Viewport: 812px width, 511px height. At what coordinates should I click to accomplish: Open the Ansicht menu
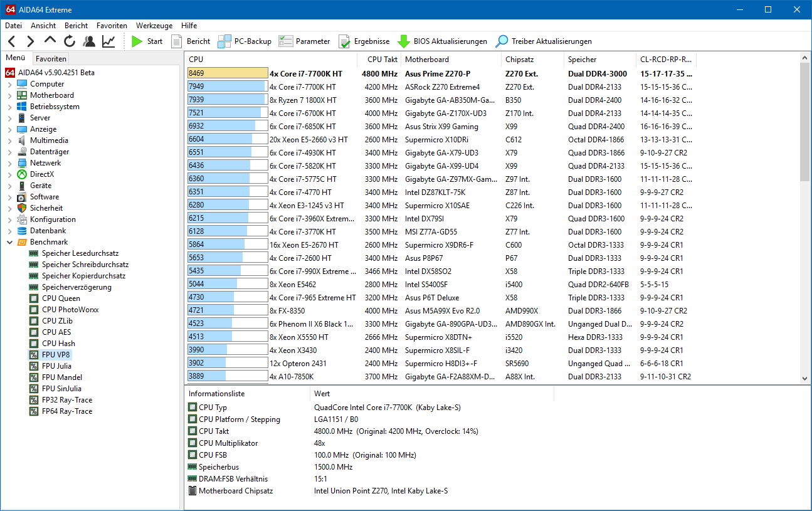point(43,26)
